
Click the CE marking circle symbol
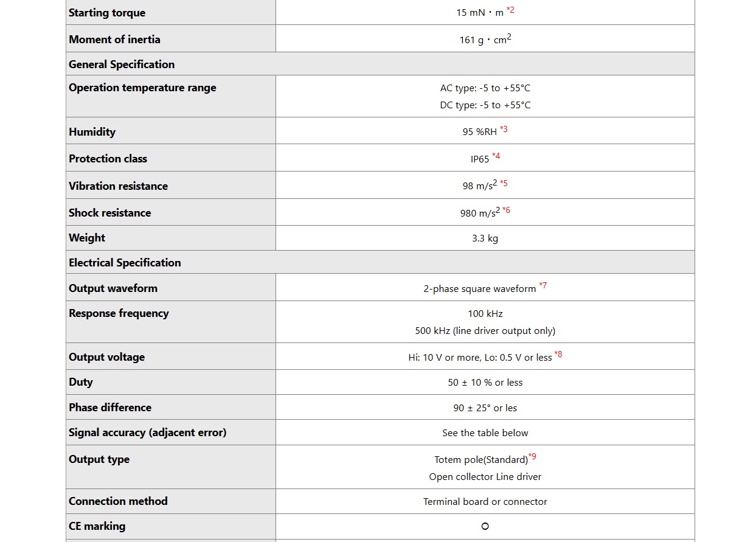(485, 526)
